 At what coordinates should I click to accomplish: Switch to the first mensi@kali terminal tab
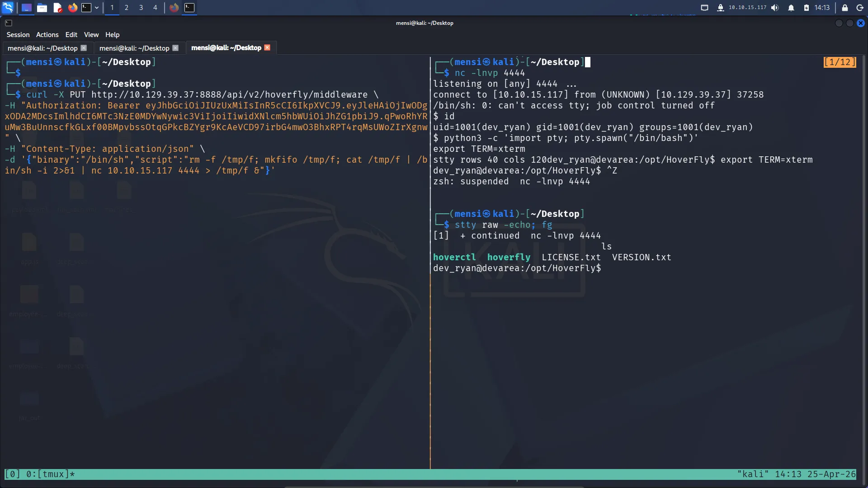click(x=42, y=48)
